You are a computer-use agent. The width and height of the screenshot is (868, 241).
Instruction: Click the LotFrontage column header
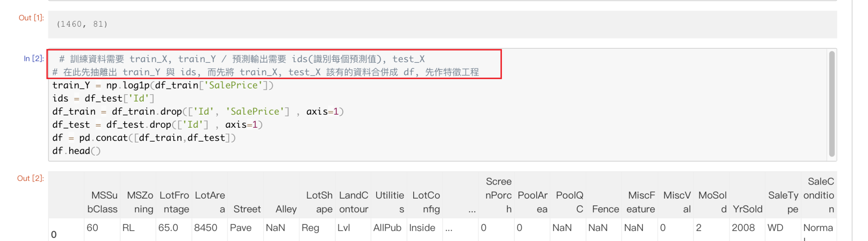pos(174,202)
